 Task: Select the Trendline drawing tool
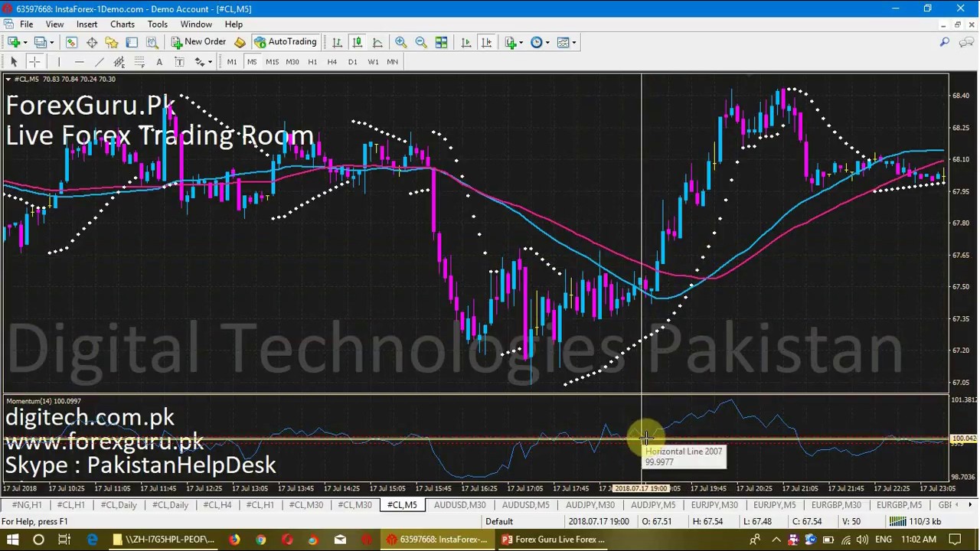tap(99, 61)
